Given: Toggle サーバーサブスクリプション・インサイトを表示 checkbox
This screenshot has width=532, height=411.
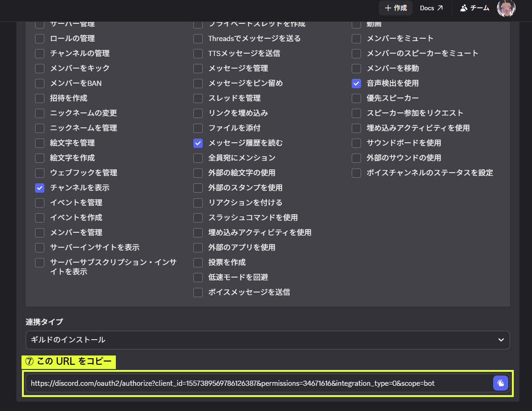Looking at the screenshot, I should [40, 262].
